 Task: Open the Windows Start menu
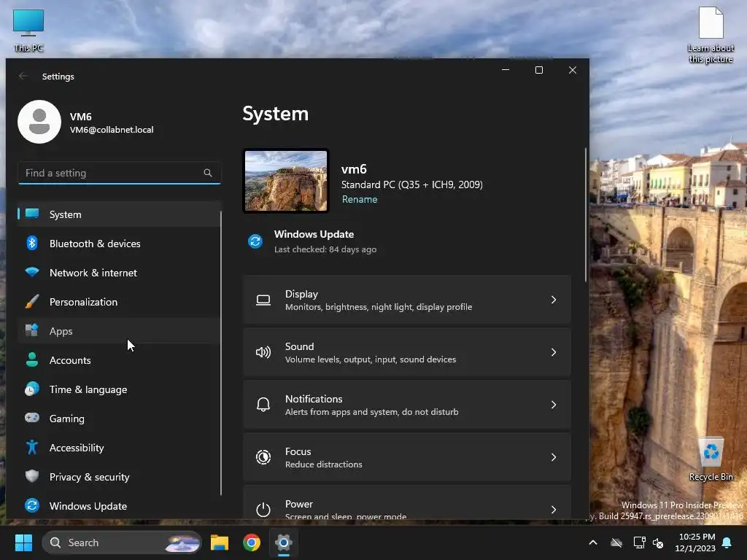coord(23,542)
